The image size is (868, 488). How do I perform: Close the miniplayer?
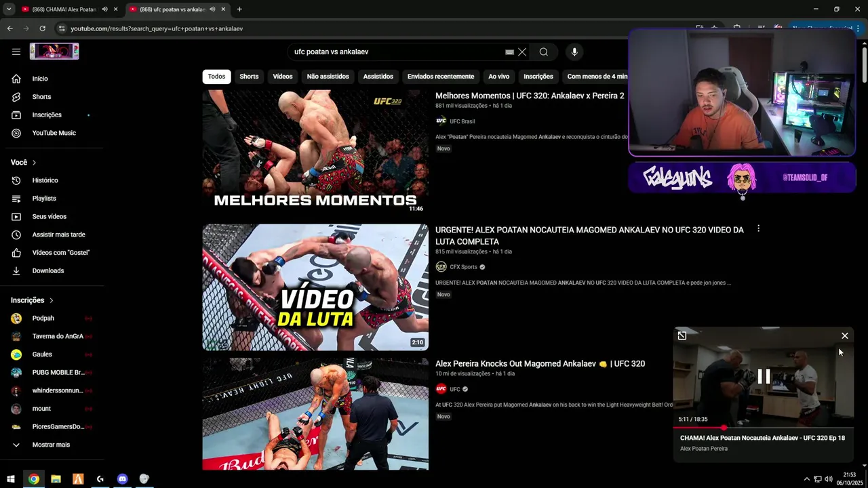coord(845,335)
